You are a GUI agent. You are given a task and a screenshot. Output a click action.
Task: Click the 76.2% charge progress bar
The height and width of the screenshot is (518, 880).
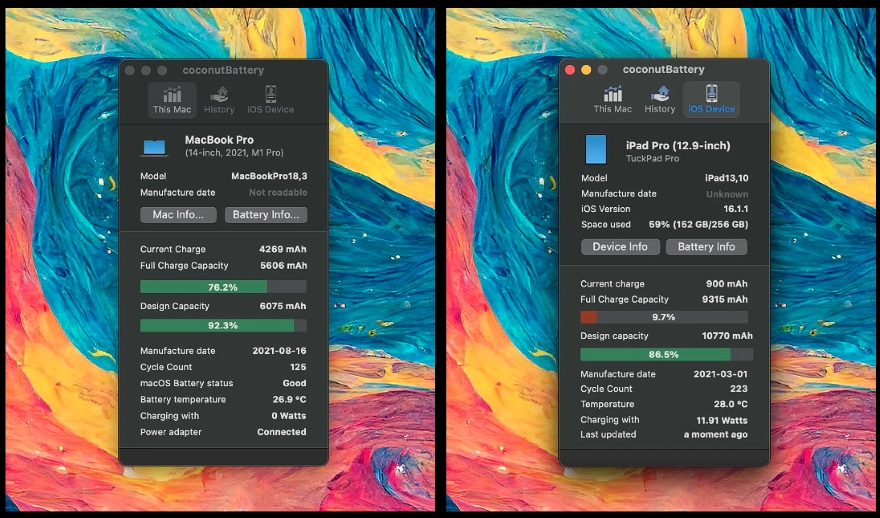223,286
